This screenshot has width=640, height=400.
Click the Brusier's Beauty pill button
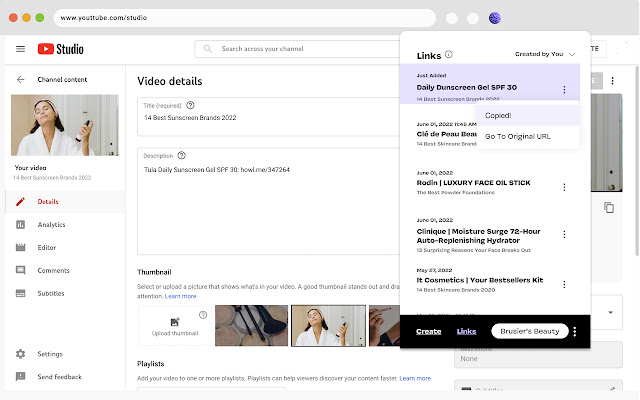pyautogui.click(x=529, y=331)
